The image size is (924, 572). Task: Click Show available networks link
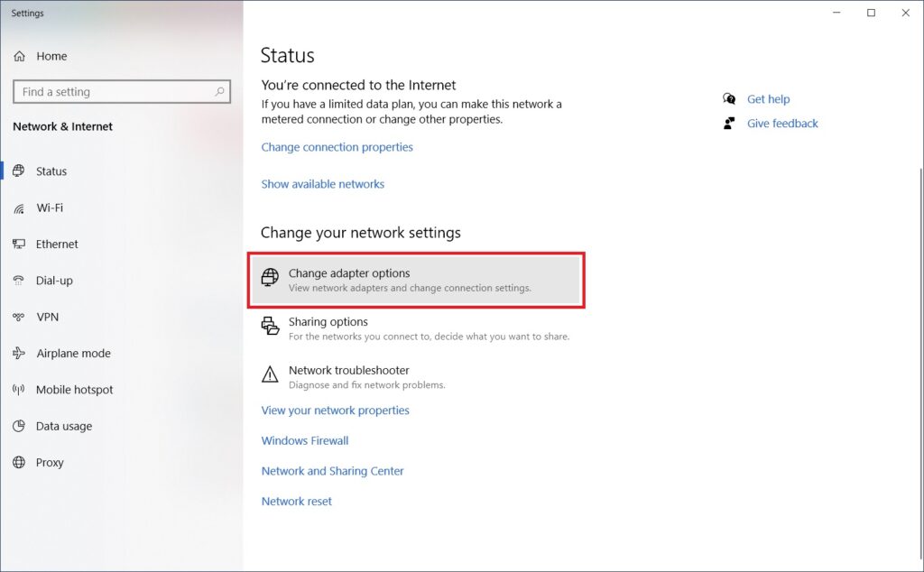(x=322, y=184)
